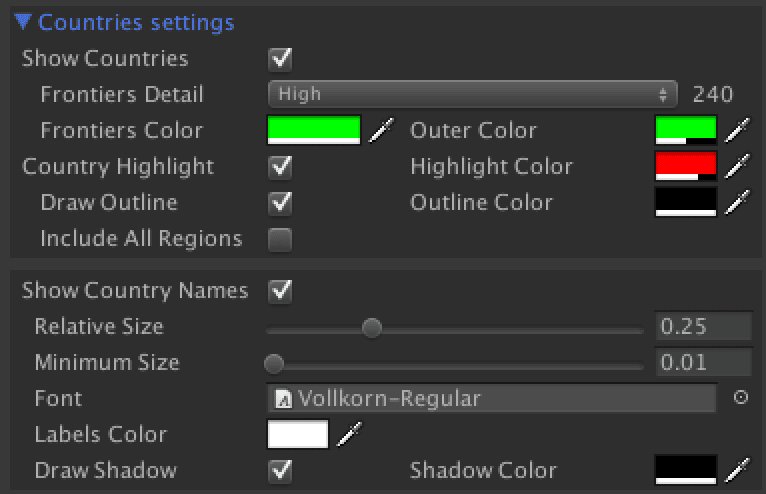Click the Frontiers Color eyedropper icon

(379, 130)
